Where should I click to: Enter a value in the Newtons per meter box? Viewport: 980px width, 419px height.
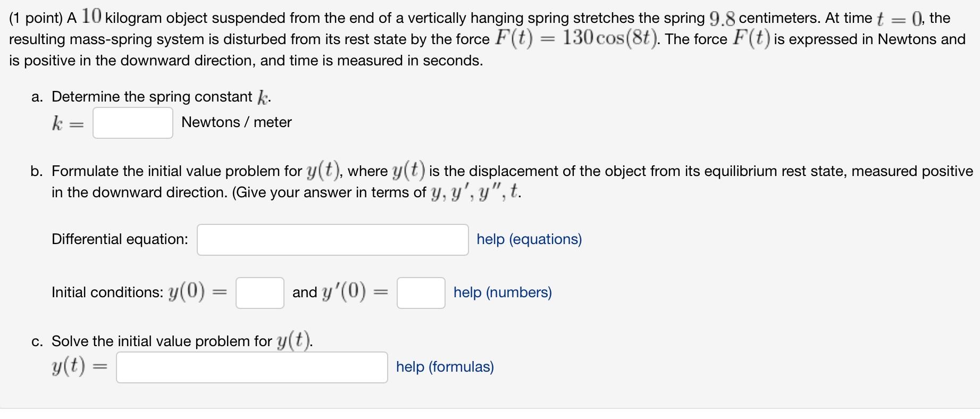132,123
